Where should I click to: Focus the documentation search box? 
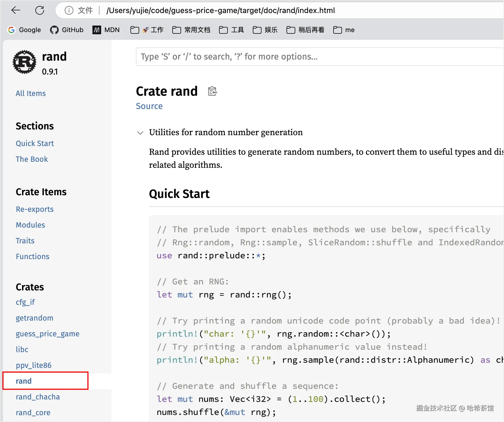[x=318, y=57]
